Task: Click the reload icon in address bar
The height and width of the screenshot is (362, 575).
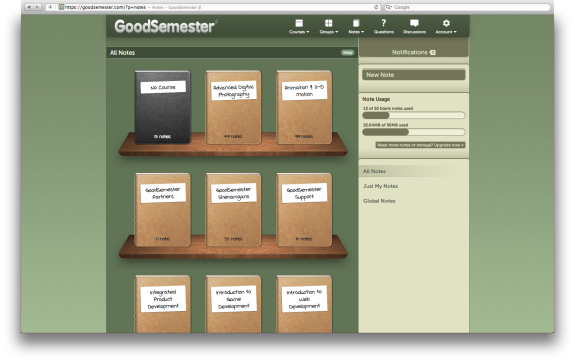Action: click(376, 7)
